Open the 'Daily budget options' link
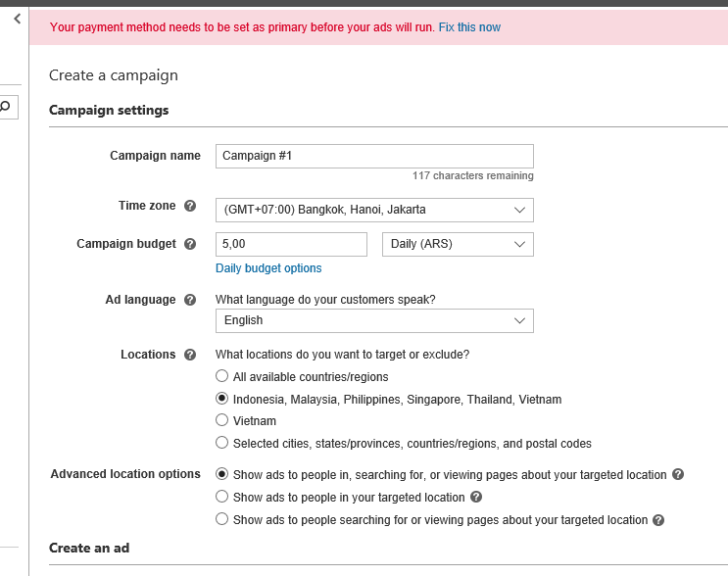728x576 pixels. [x=268, y=268]
